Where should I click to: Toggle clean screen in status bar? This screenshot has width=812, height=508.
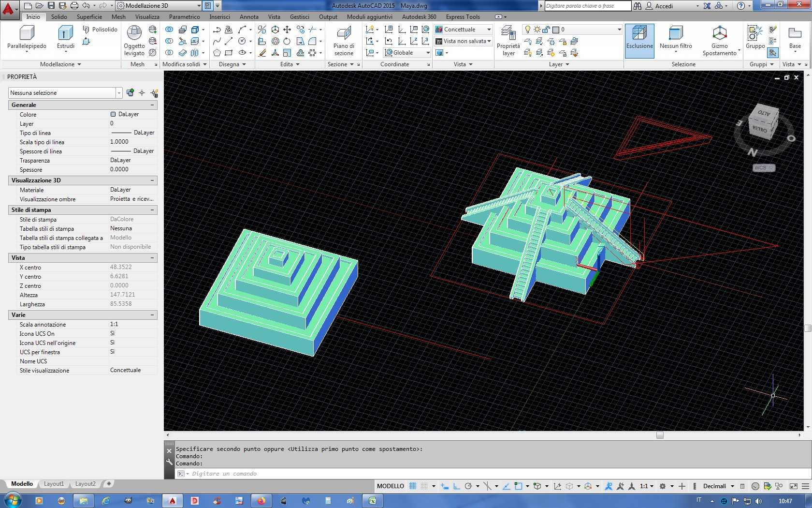click(x=793, y=486)
